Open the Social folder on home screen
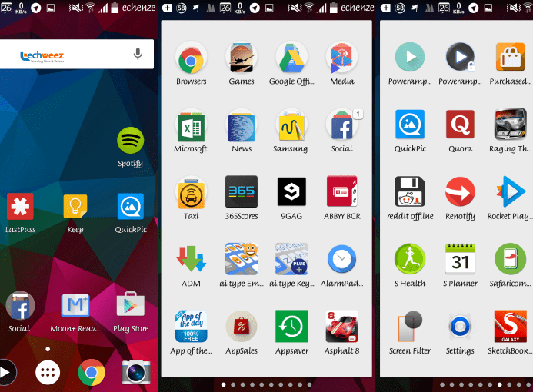 click(20, 306)
